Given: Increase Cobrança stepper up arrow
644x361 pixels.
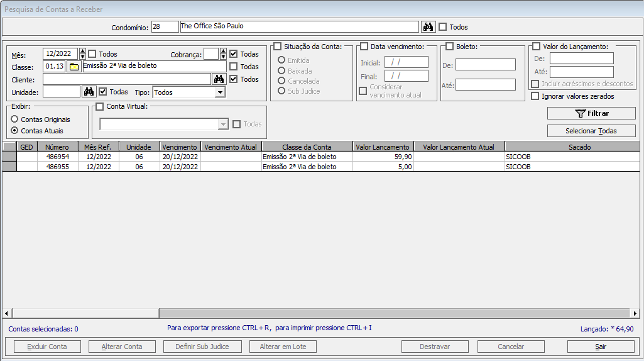Looking at the screenshot, I should (223, 51).
